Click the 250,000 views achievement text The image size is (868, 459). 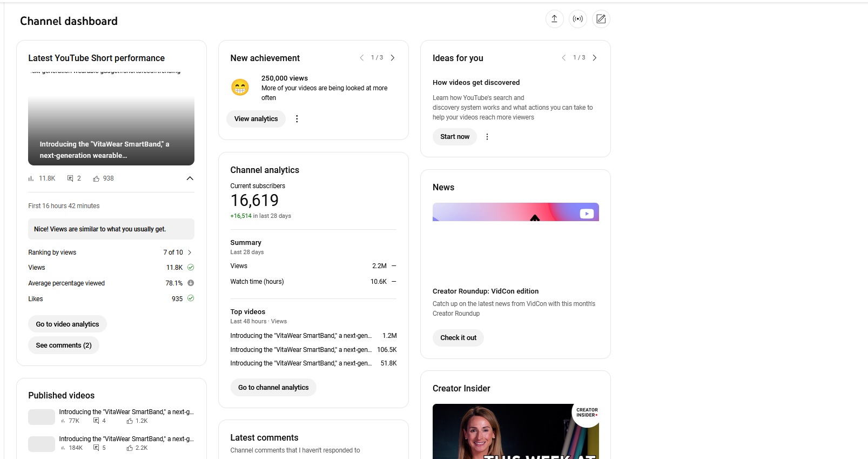click(x=285, y=78)
